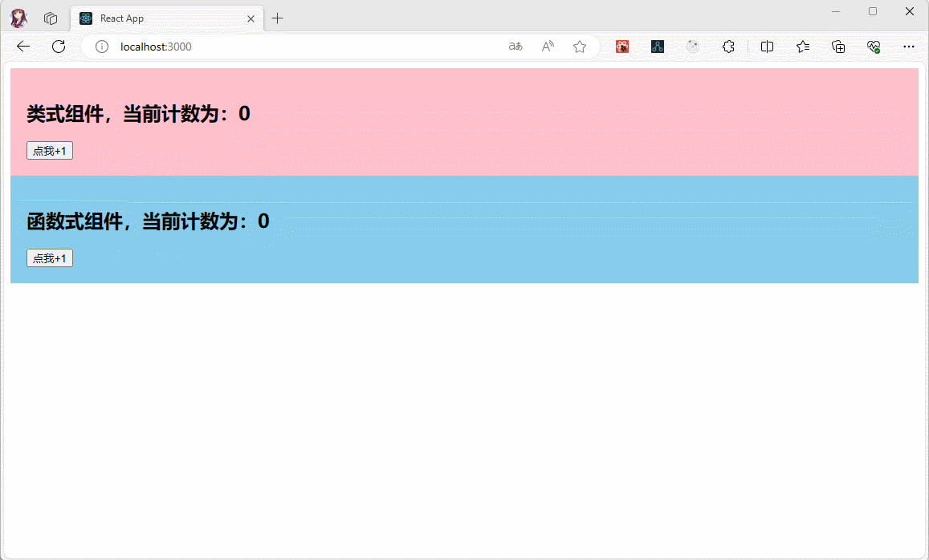Click 点我+1 button in the pink class component

coord(50,151)
